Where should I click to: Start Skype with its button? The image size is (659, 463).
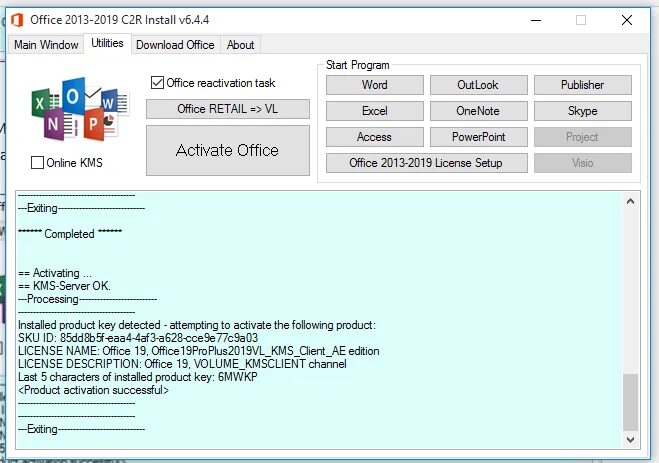pyautogui.click(x=583, y=111)
